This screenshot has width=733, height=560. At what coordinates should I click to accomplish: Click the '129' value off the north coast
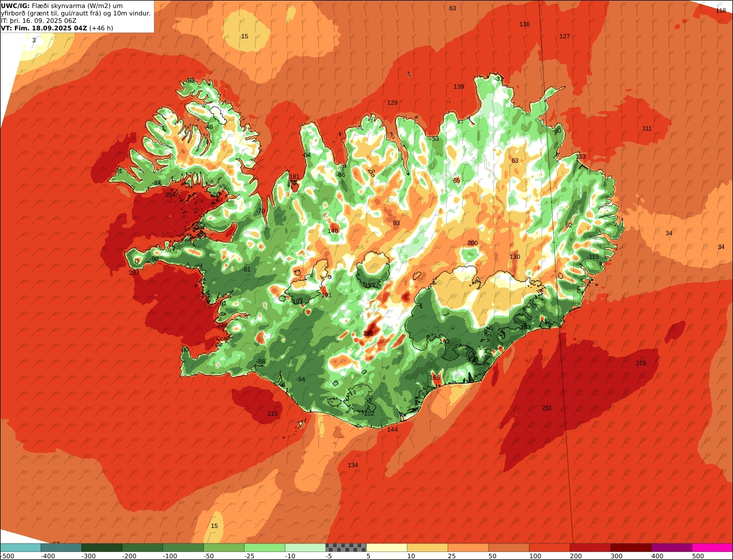coord(392,102)
